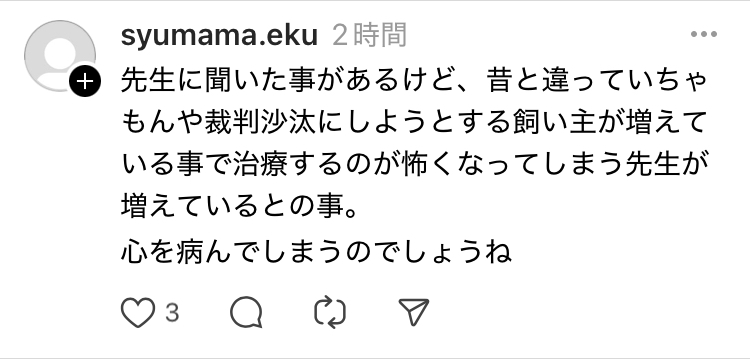
Task: Open replies via the comment bubble icon
Action: [246, 312]
